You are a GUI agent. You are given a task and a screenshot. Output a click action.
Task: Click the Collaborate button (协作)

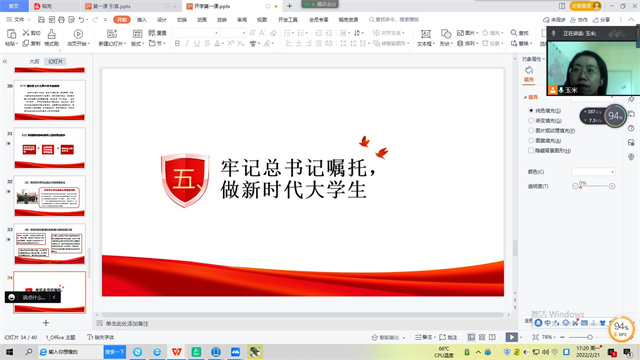pyautogui.click(x=579, y=20)
